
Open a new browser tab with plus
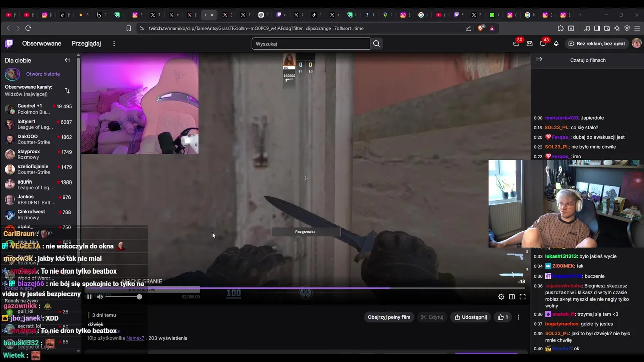(580, 15)
